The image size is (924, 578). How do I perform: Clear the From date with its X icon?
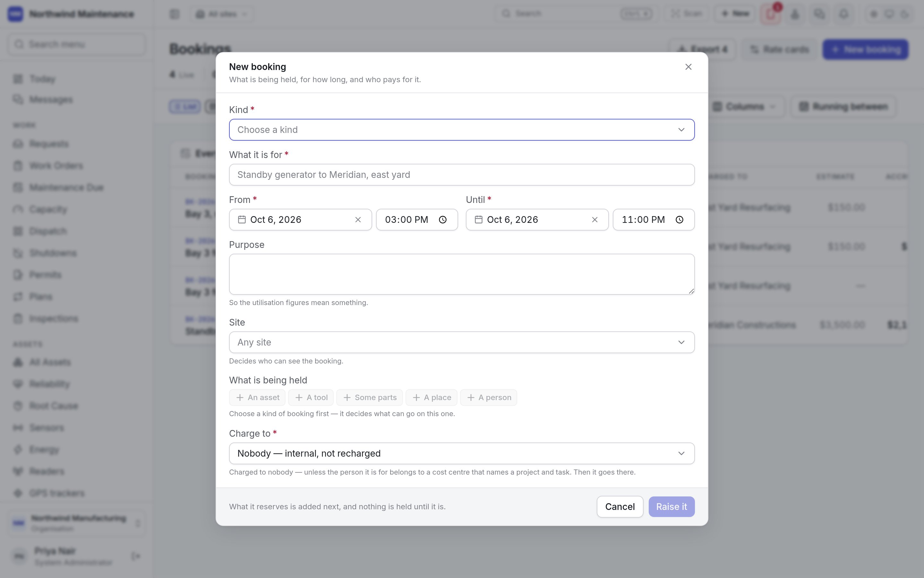(x=358, y=219)
